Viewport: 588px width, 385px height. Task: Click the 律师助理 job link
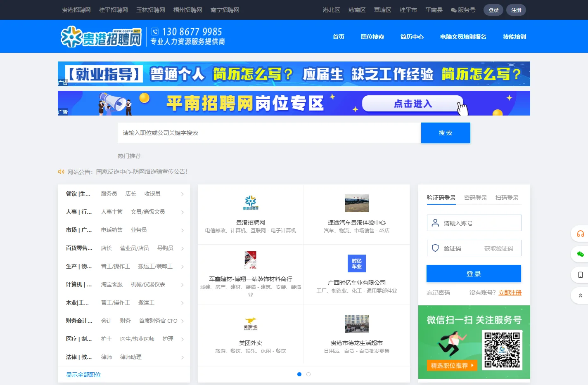[x=131, y=357]
